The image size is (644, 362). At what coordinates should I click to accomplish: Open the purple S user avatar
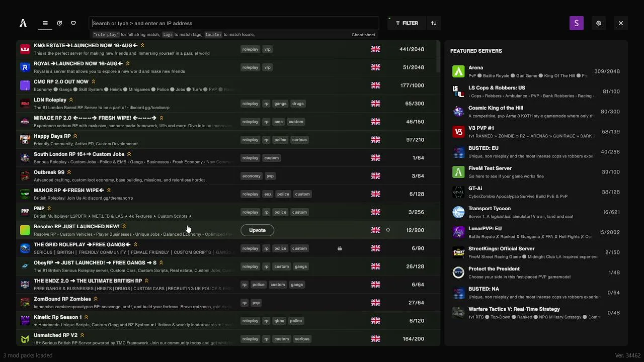click(577, 23)
